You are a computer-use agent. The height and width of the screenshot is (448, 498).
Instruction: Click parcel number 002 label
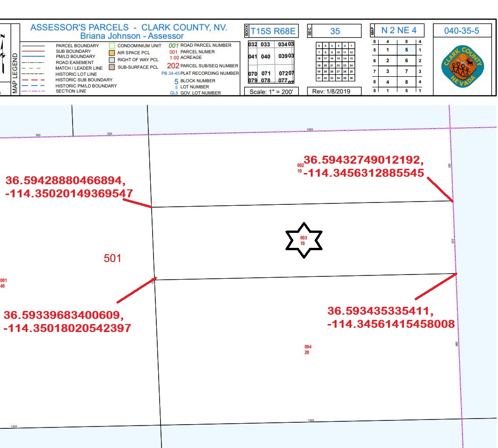coord(300,166)
